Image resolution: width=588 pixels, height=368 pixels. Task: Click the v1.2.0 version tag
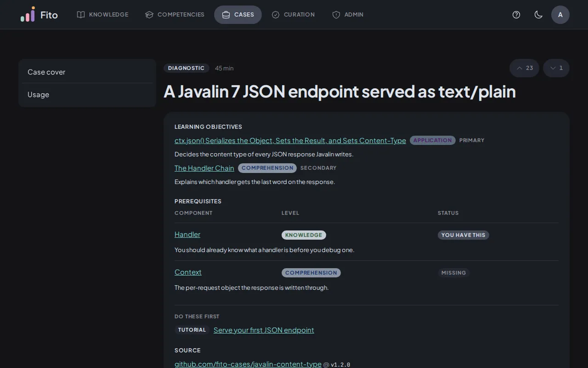(340, 365)
